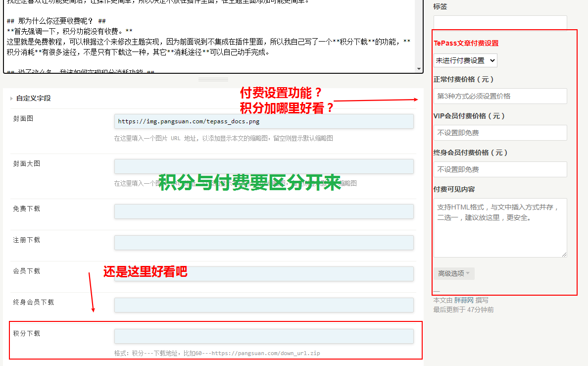Click the editor resize grip bar
Image resolution: width=588 pixels, height=366 pixels.
[x=213, y=79]
